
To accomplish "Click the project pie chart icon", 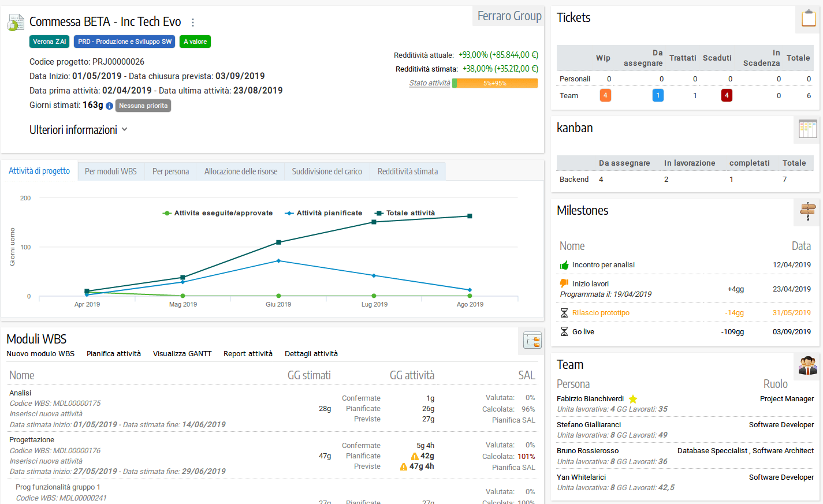I will [x=16, y=23].
